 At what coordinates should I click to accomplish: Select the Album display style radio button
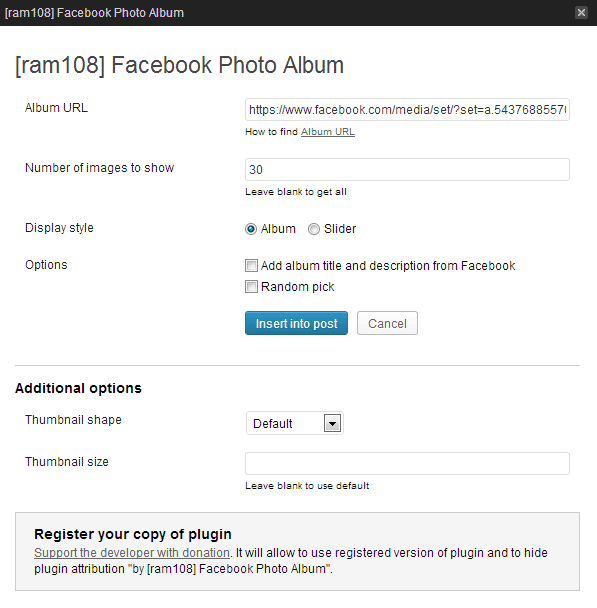click(251, 229)
